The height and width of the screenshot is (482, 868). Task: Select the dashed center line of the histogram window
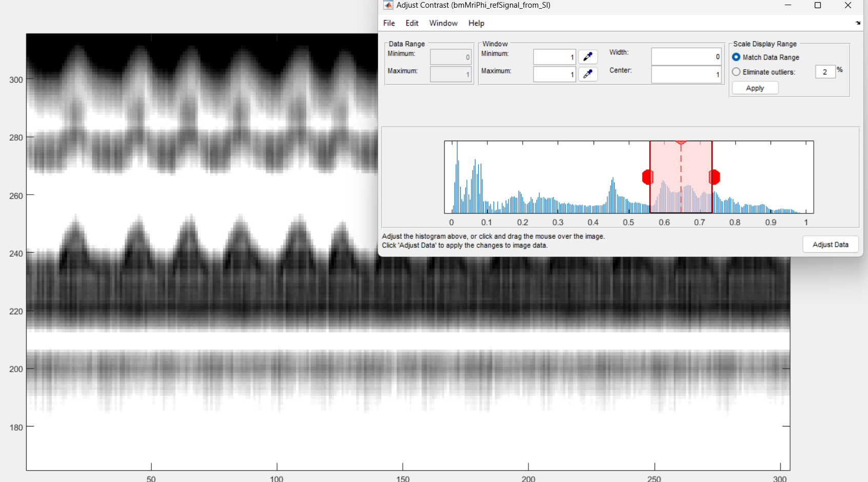(x=681, y=177)
